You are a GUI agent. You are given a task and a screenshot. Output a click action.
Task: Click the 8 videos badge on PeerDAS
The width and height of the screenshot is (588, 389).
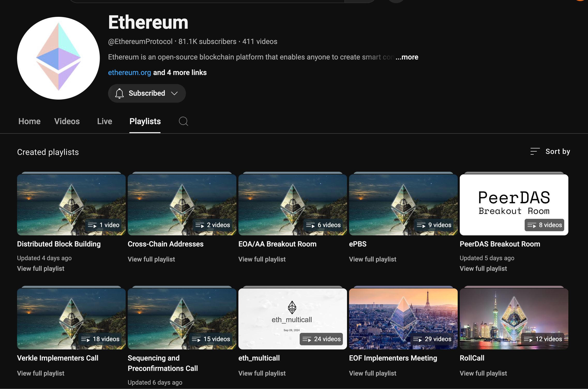pyautogui.click(x=544, y=225)
